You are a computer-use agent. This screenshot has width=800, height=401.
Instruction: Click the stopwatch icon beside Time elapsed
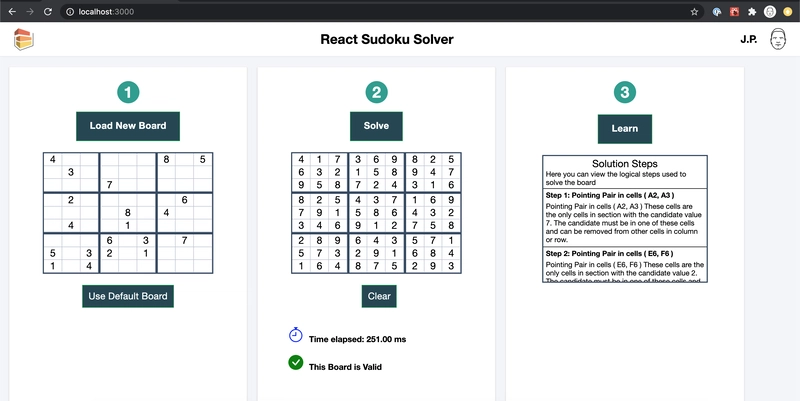(296, 335)
